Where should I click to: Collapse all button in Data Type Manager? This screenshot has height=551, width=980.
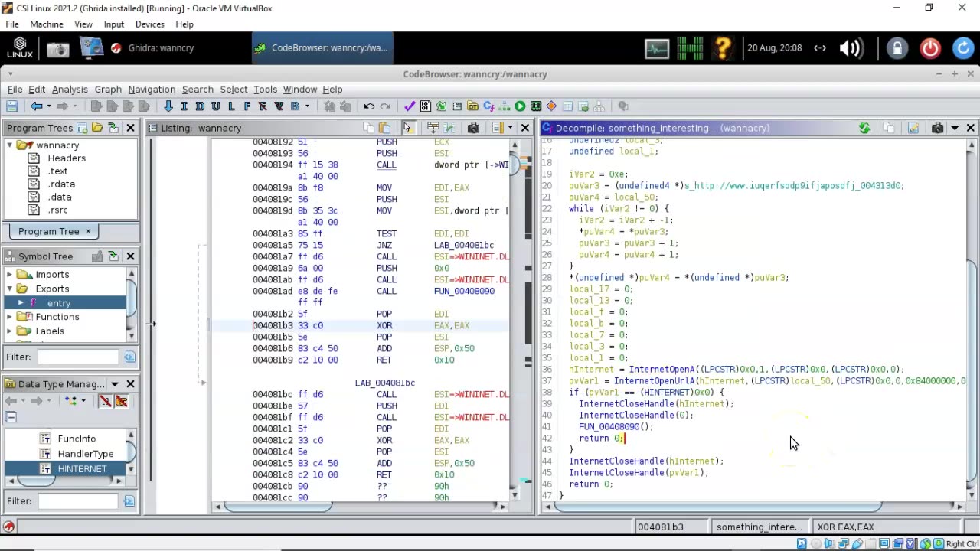[x=11, y=417]
